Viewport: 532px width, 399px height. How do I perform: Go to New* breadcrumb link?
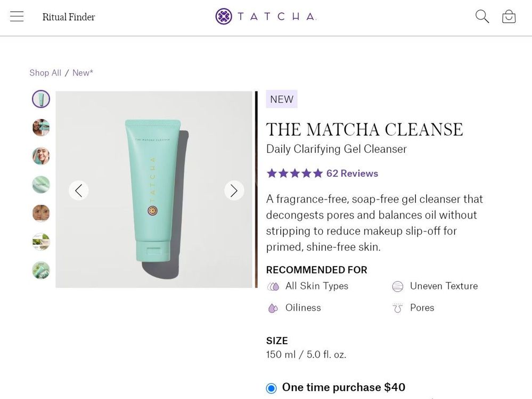[83, 73]
